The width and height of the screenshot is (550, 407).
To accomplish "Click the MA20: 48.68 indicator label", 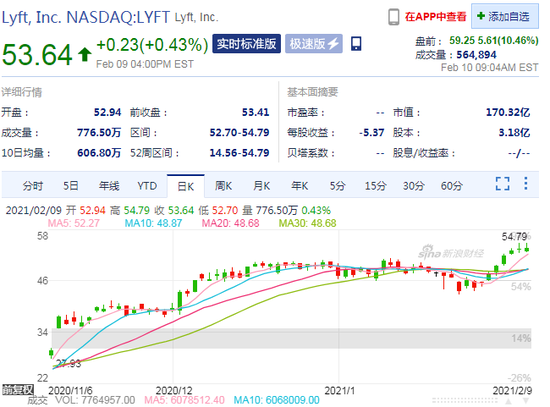I will [x=230, y=223].
